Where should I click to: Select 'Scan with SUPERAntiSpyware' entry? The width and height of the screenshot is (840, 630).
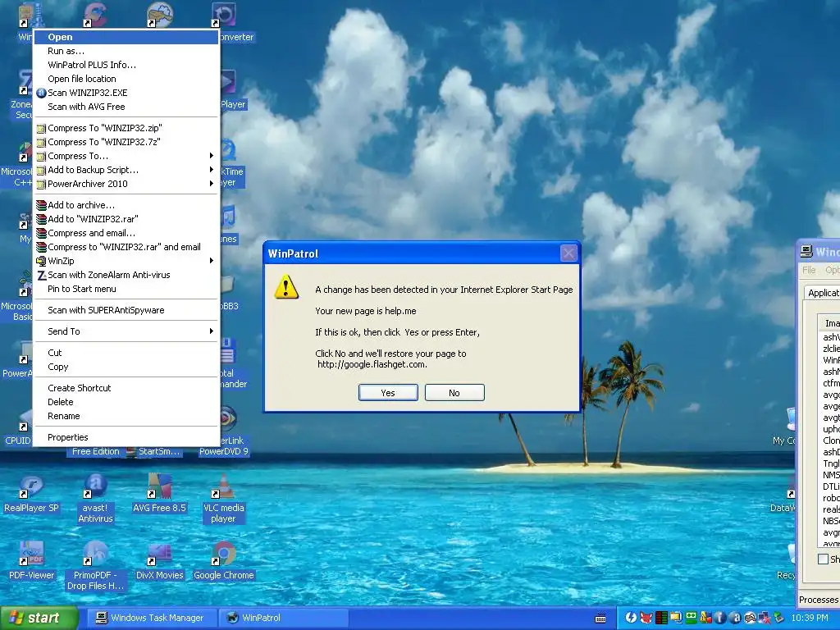pos(126,310)
